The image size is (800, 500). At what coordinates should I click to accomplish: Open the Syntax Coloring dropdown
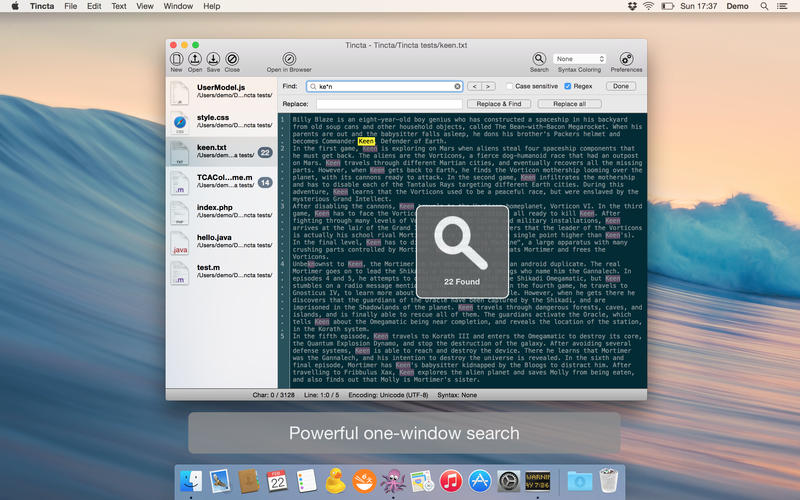pos(580,59)
